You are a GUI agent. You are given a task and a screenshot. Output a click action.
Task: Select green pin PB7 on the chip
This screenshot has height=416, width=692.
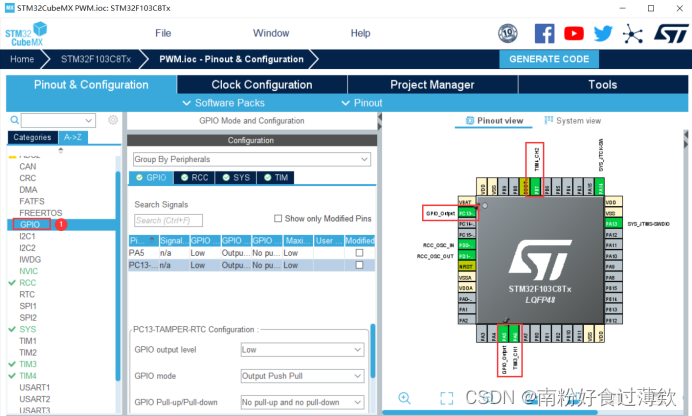coord(536,187)
